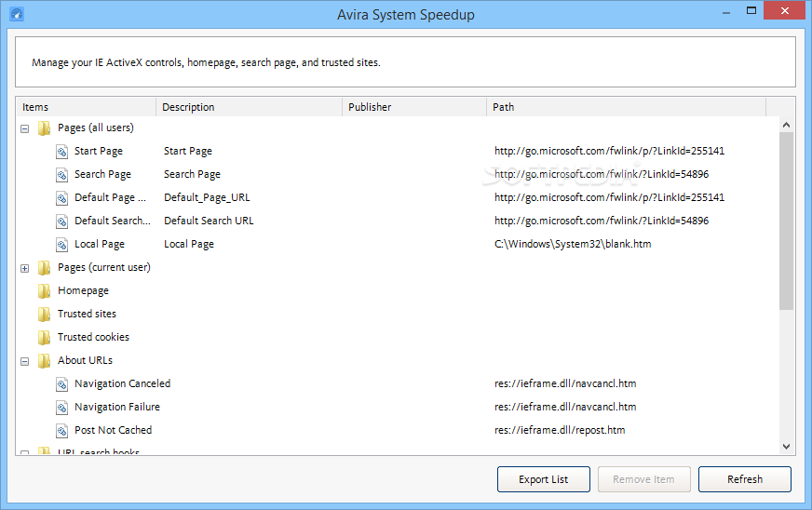Maximize the Avira System Speedup window

pyautogui.click(x=751, y=11)
